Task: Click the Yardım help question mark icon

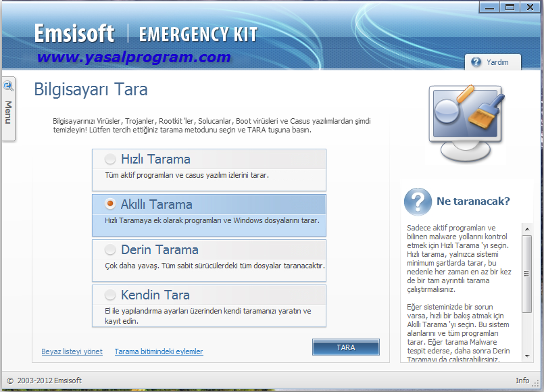Action: [x=476, y=62]
